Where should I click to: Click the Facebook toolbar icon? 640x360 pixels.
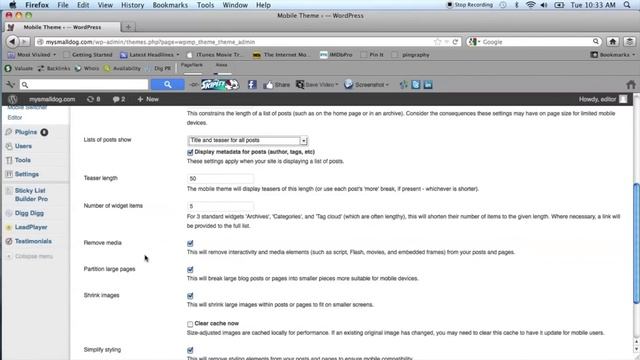point(252,84)
